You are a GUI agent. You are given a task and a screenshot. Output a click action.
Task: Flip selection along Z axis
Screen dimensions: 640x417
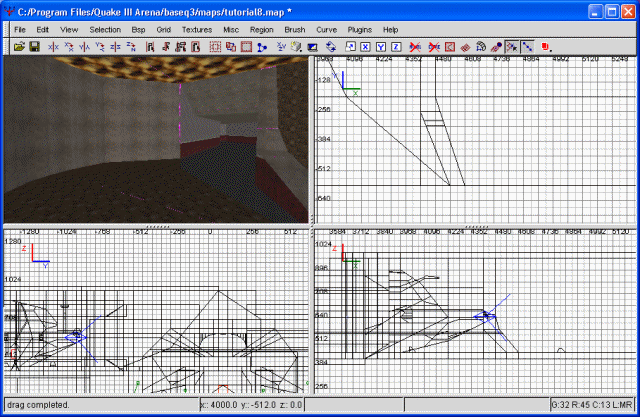tap(115, 47)
